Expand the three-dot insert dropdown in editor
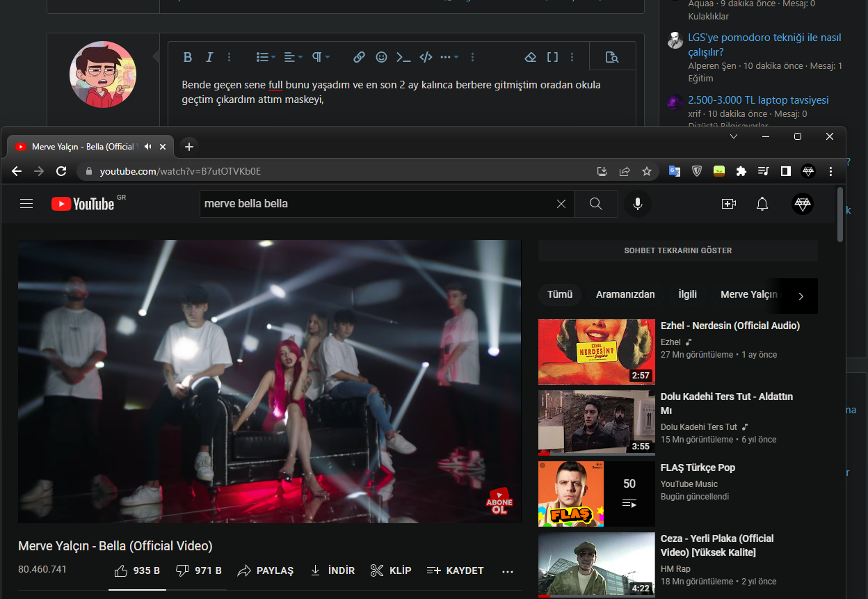Screen dimensions: 868x599 [449, 57]
